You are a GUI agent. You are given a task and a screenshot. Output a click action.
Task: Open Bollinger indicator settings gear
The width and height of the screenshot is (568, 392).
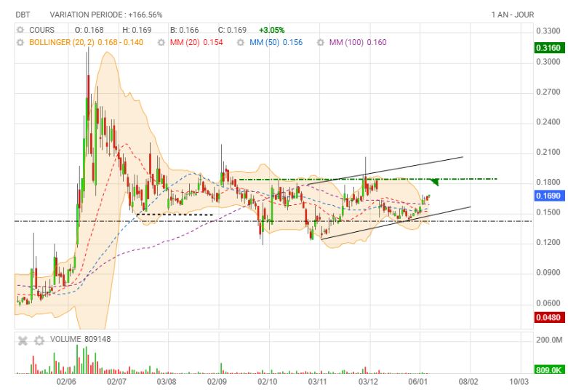tap(20, 42)
